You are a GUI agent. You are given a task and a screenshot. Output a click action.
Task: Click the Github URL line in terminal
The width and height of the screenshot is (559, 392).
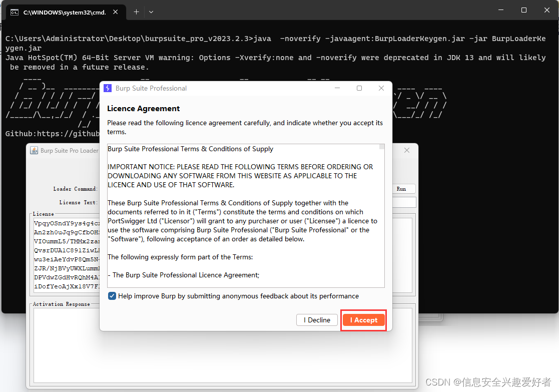click(x=53, y=134)
